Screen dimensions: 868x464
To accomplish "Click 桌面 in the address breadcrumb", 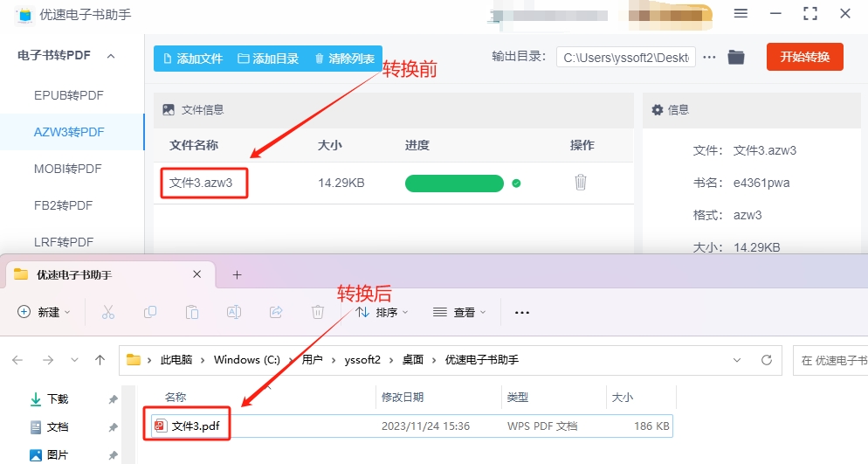I will coord(413,360).
